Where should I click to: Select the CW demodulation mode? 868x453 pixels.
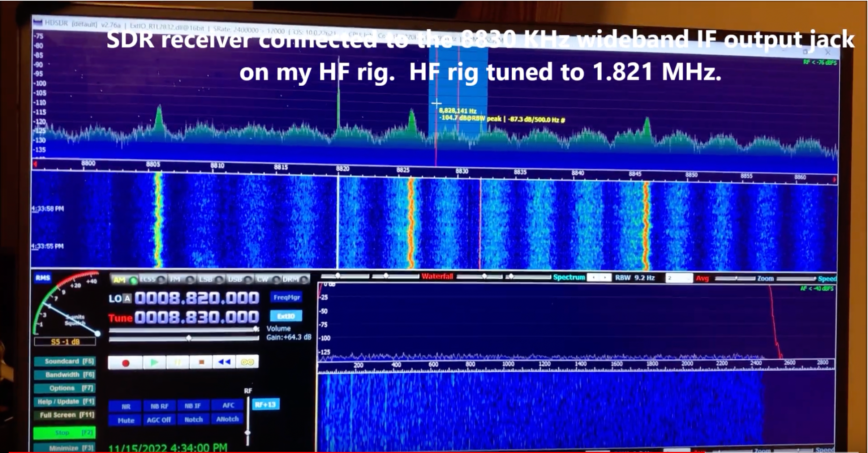click(268, 279)
